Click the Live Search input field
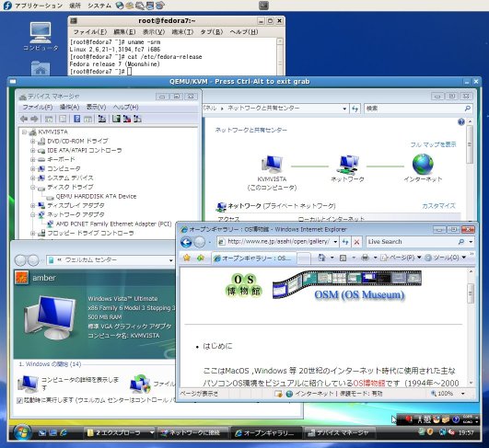The image size is (489, 448). (412, 242)
